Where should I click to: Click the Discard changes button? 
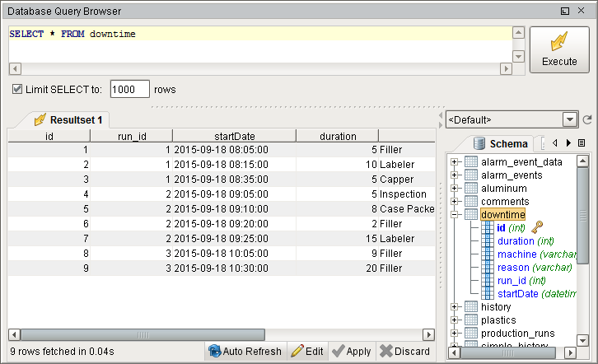coord(404,351)
